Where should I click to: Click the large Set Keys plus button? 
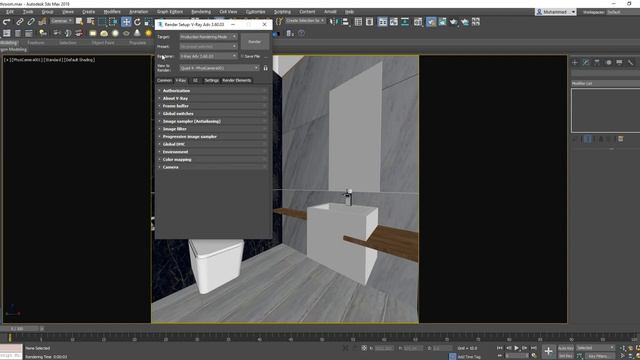[x=548, y=351]
